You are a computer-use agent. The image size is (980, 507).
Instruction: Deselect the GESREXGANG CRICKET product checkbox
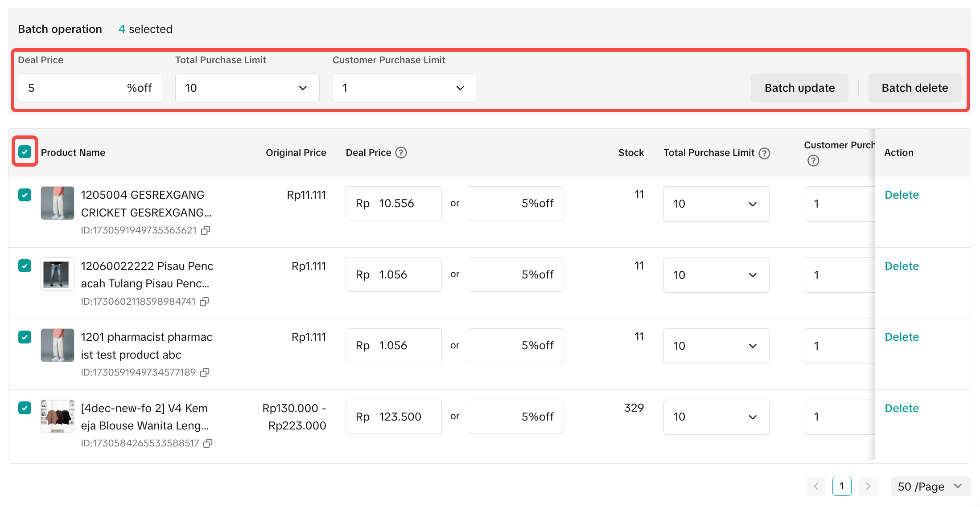click(x=25, y=195)
